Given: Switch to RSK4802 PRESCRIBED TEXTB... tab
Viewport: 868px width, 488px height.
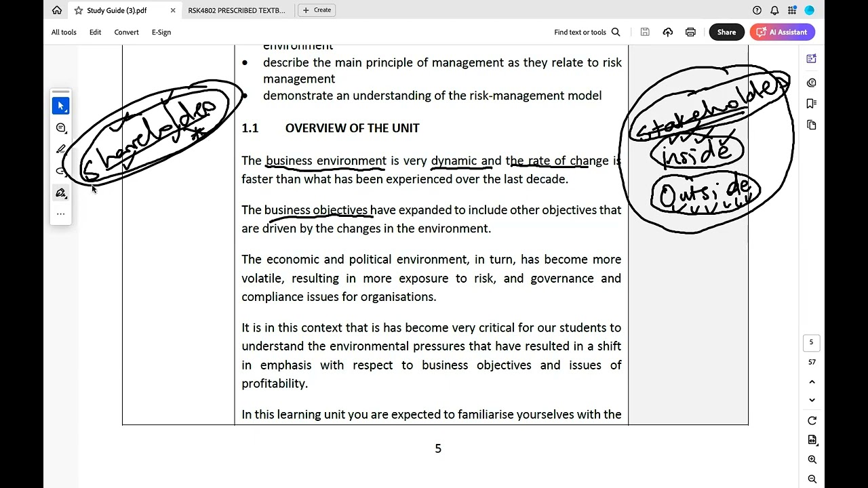Looking at the screenshot, I should (x=236, y=10).
